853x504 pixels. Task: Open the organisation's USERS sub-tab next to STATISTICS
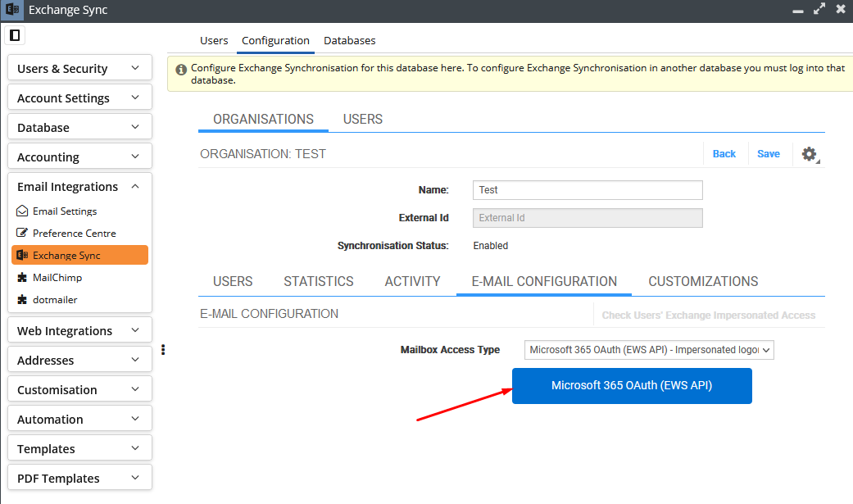tap(233, 281)
